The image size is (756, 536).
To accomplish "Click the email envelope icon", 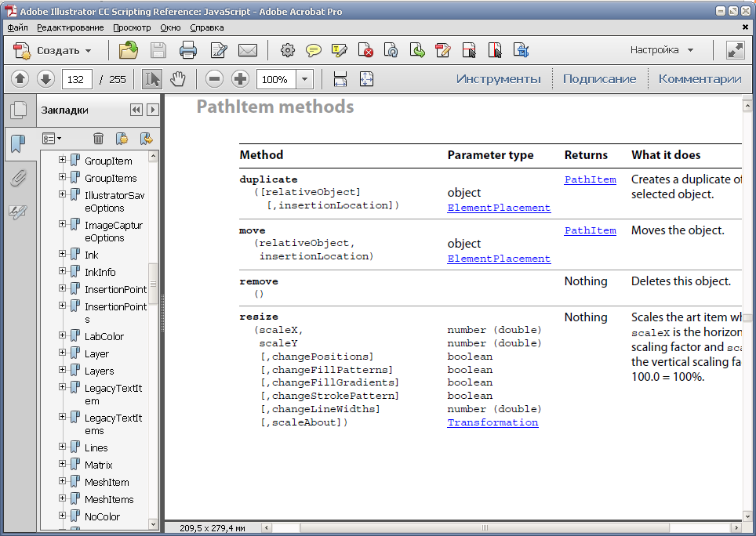I will pos(248,51).
